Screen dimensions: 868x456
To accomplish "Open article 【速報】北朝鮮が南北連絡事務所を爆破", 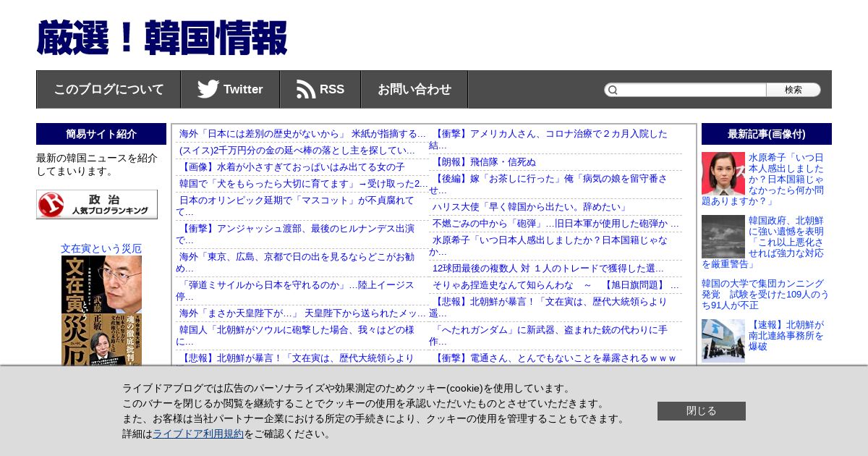I will point(786,336).
